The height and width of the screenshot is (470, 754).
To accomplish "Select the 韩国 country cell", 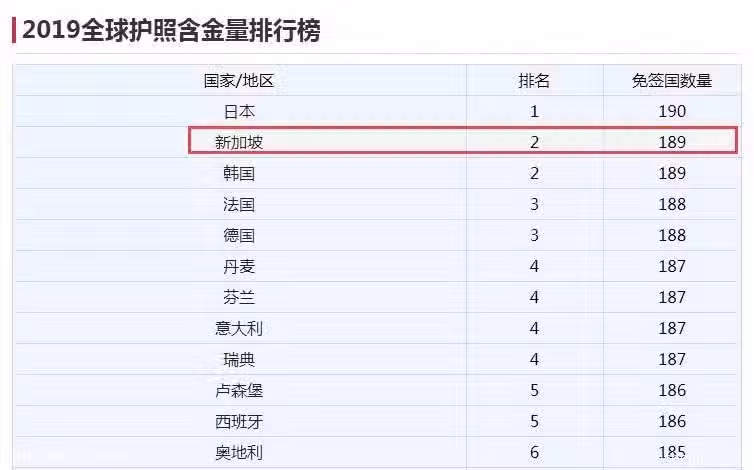I will [239, 174].
